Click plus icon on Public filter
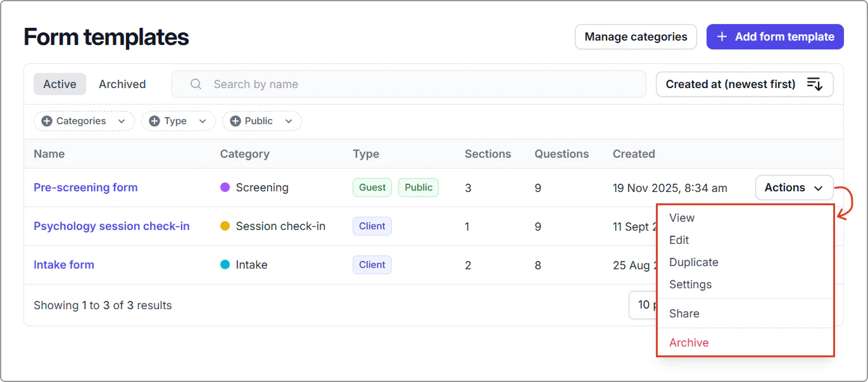Viewport: 868px width, 382px height. (x=236, y=121)
